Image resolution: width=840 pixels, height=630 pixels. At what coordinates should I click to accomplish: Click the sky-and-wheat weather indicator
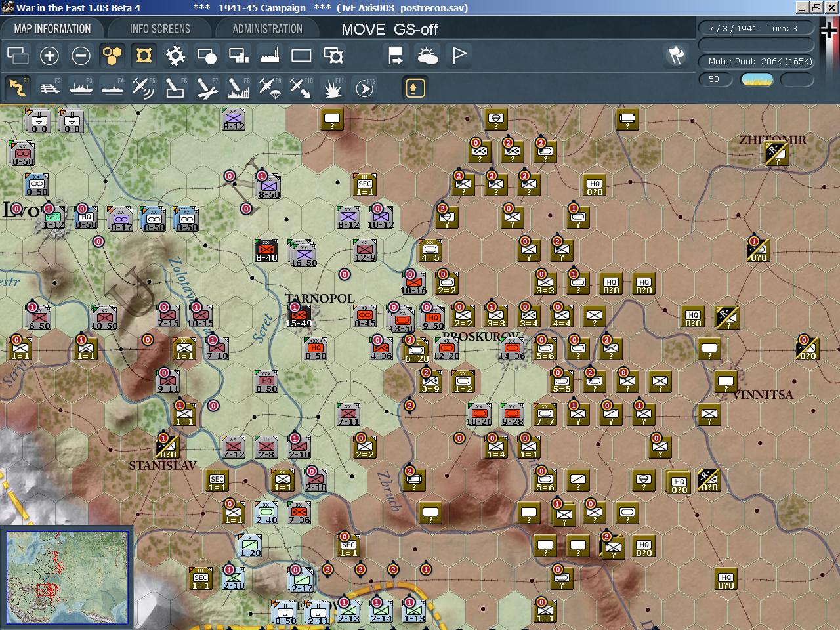point(757,79)
